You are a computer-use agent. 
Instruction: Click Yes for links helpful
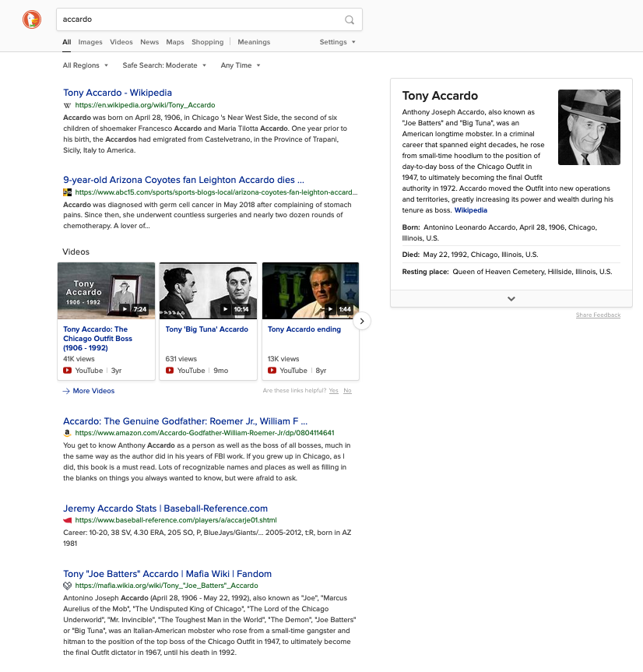[334, 390]
